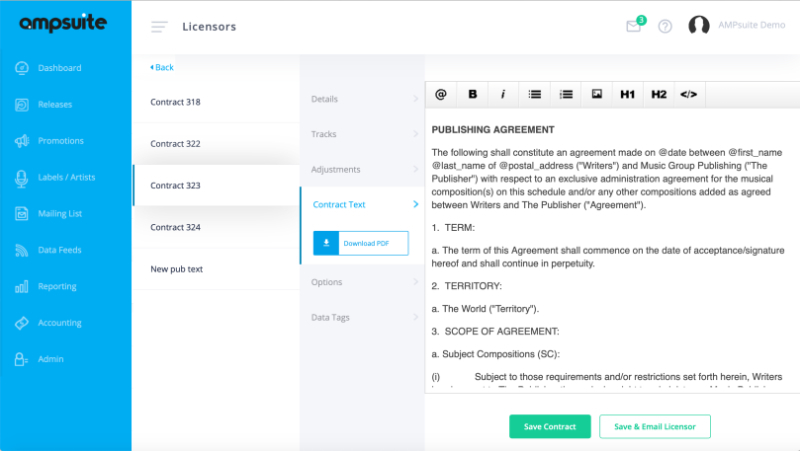Open Reporting in the sidebar
The height and width of the screenshot is (451, 800).
57,287
